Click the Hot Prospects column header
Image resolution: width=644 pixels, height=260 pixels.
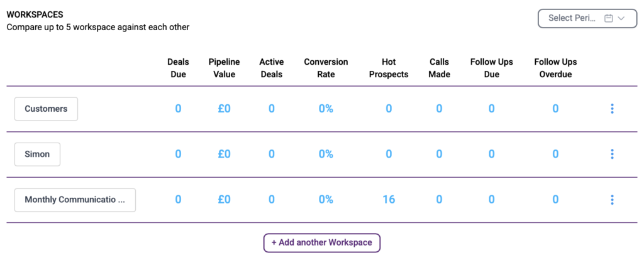pos(389,68)
